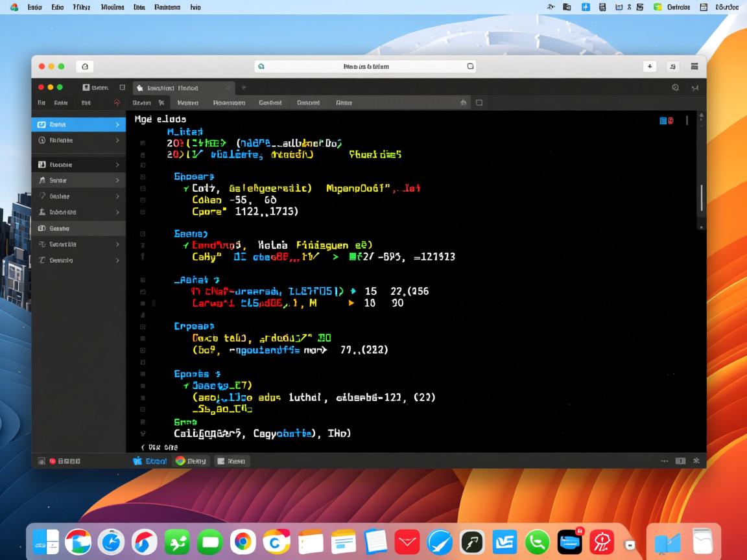This screenshot has height=560, width=747.
Task: Click the blue app button in the bottom status bar
Action: tap(150, 461)
